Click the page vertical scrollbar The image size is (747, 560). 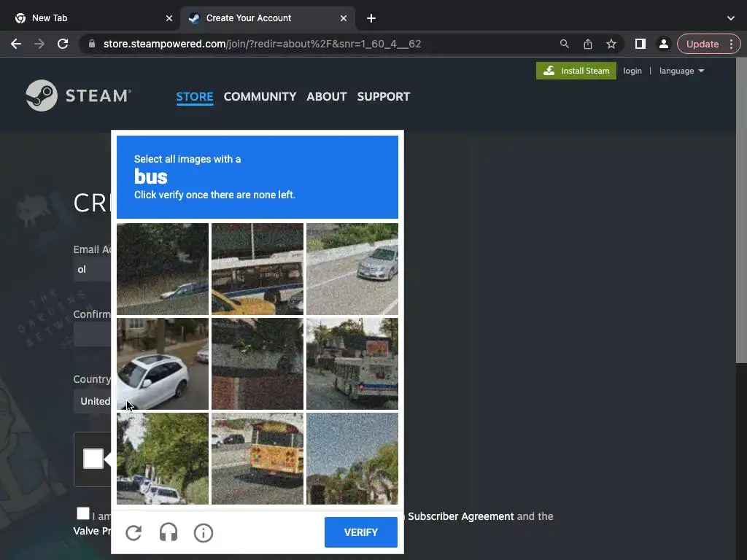click(x=741, y=209)
